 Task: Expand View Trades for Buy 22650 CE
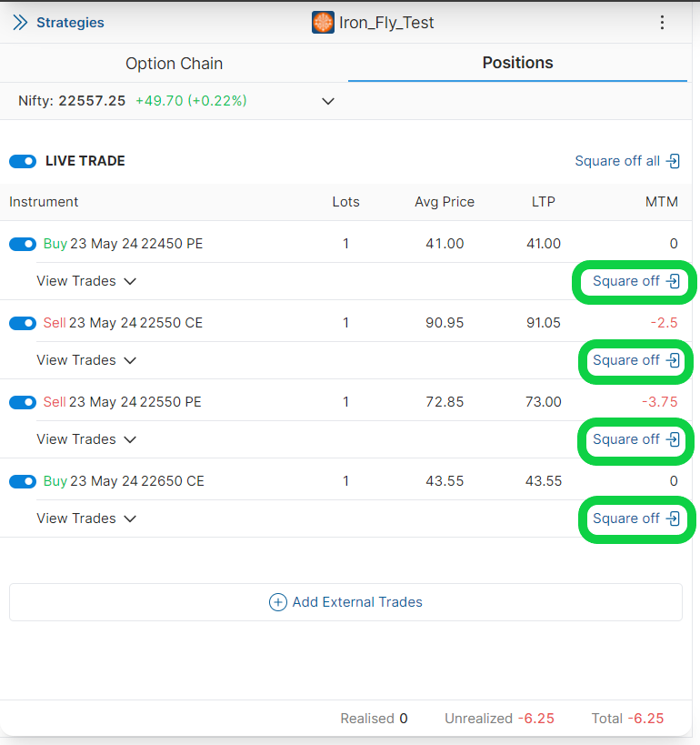point(86,518)
